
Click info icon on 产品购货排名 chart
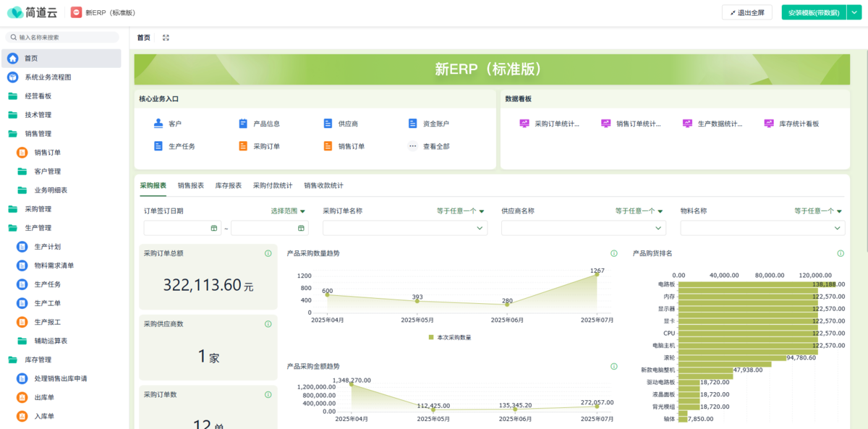pos(841,253)
